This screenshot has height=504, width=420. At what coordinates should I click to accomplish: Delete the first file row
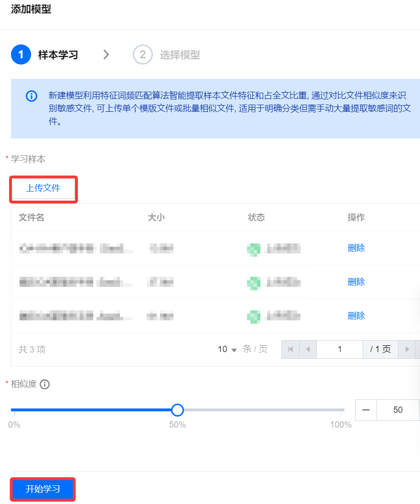(x=356, y=248)
